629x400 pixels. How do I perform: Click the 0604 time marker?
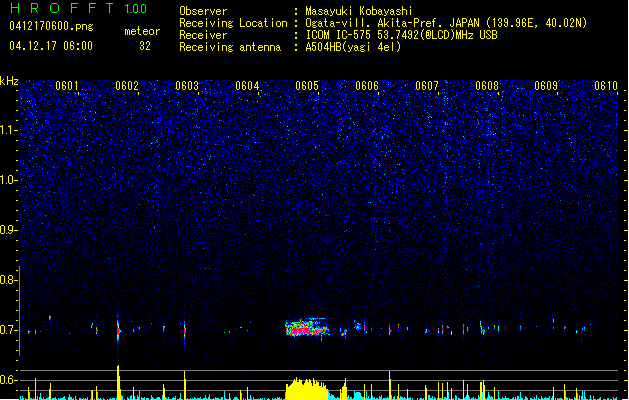247,86
